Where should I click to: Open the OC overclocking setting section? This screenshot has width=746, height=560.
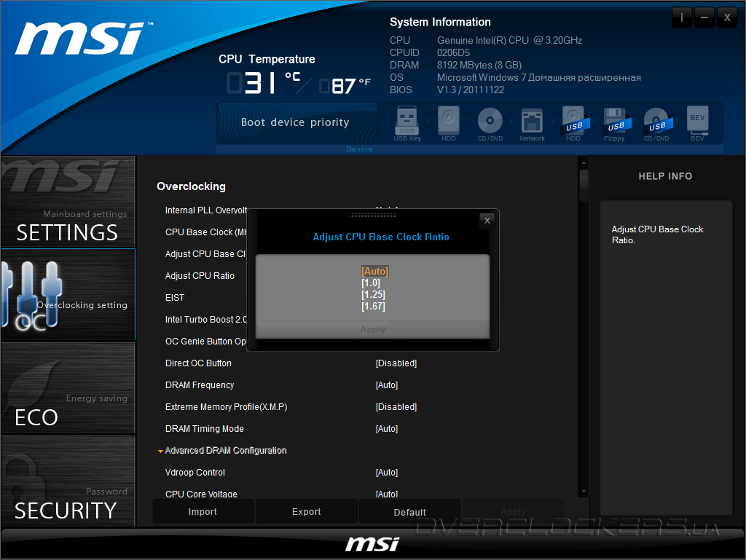pos(68,294)
